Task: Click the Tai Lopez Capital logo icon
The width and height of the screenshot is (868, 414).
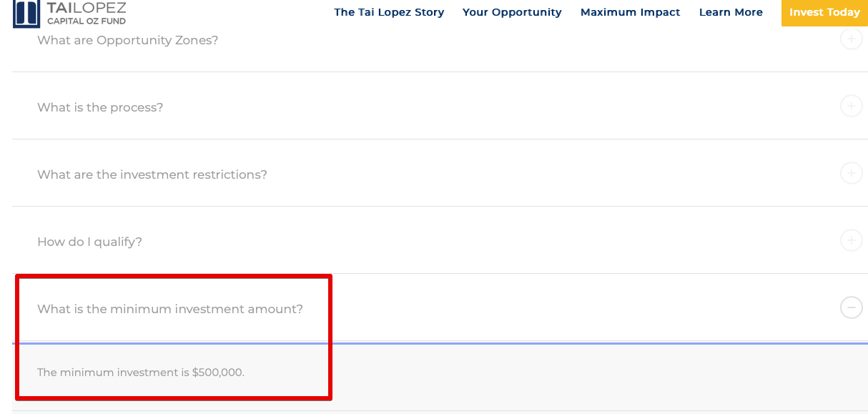Action: (27, 14)
